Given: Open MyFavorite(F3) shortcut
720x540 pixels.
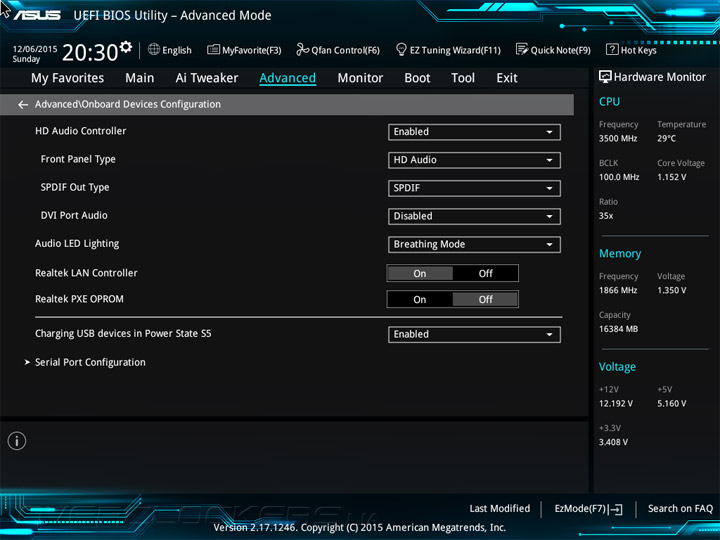Looking at the screenshot, I should pyautogui.click(x=244, y=50).
